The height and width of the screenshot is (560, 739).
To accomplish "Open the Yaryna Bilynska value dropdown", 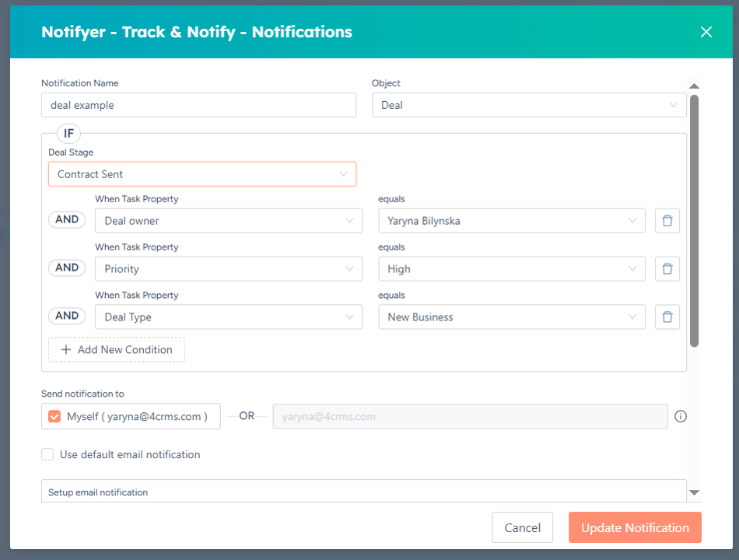I will point(511,221).
